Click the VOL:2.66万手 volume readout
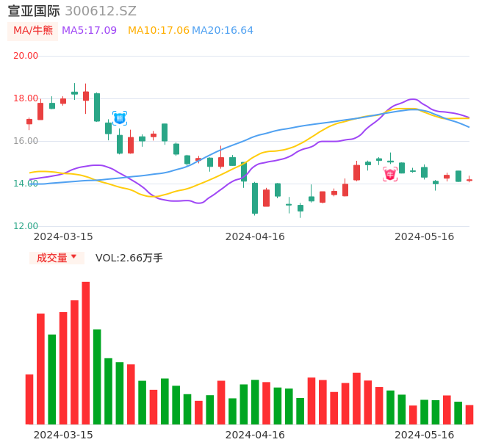This screenshot has height=445, width=504. tap(129, 258)
